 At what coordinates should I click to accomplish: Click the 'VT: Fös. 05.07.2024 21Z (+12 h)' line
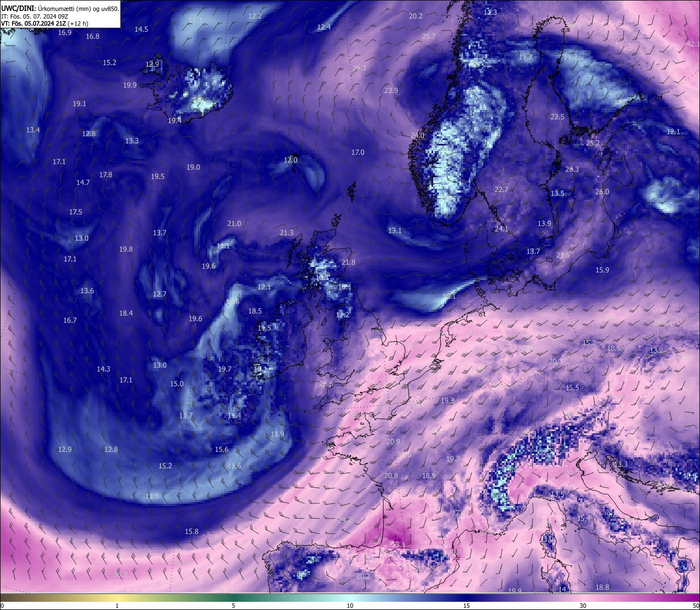44,24
